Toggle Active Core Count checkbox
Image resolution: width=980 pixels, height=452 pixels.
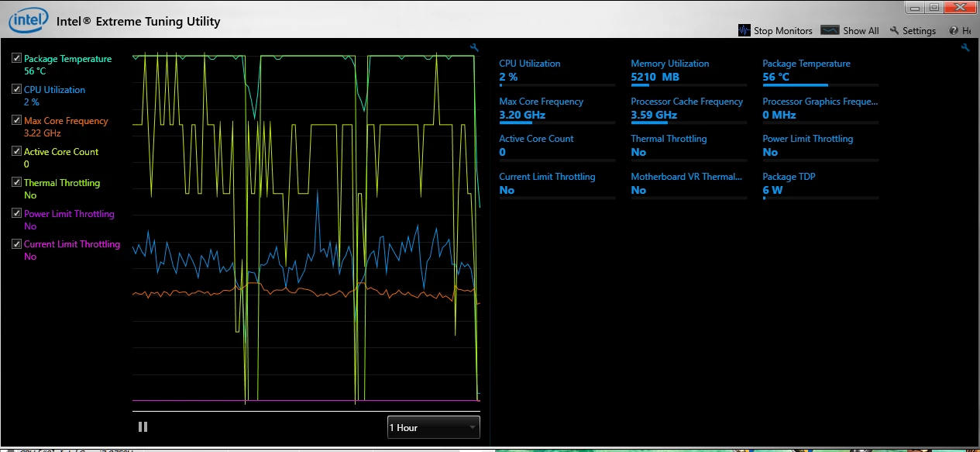point(16,151)
